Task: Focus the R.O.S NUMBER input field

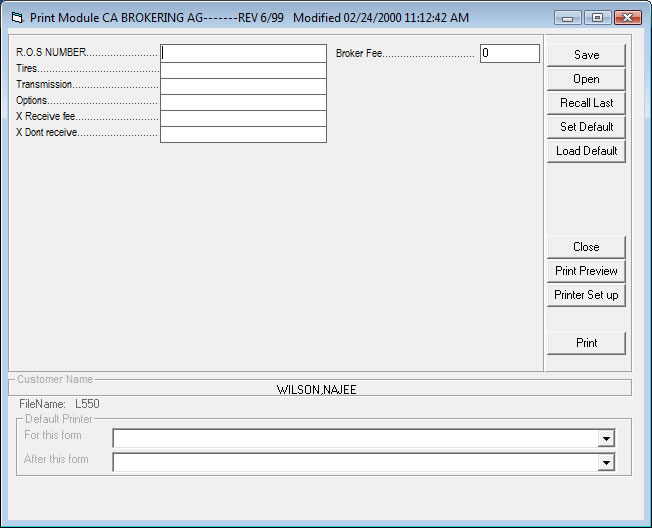Action: click(243, 53)
